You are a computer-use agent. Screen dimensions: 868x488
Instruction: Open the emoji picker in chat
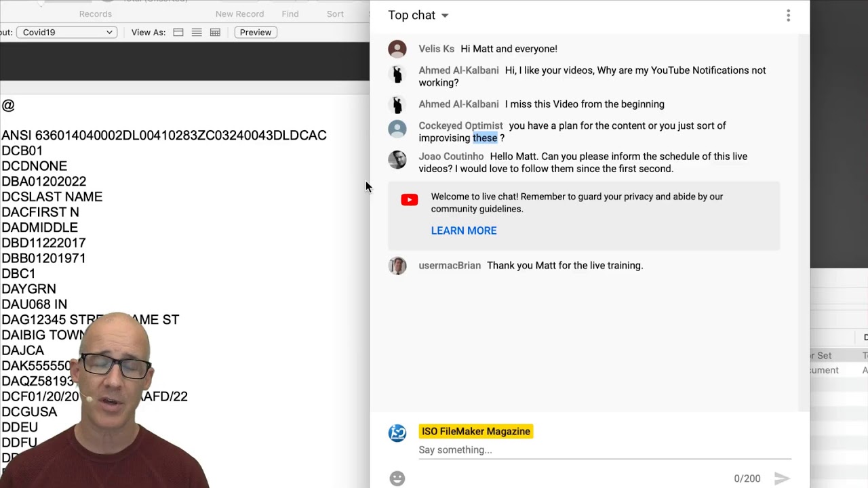click(x=397, y=479)
